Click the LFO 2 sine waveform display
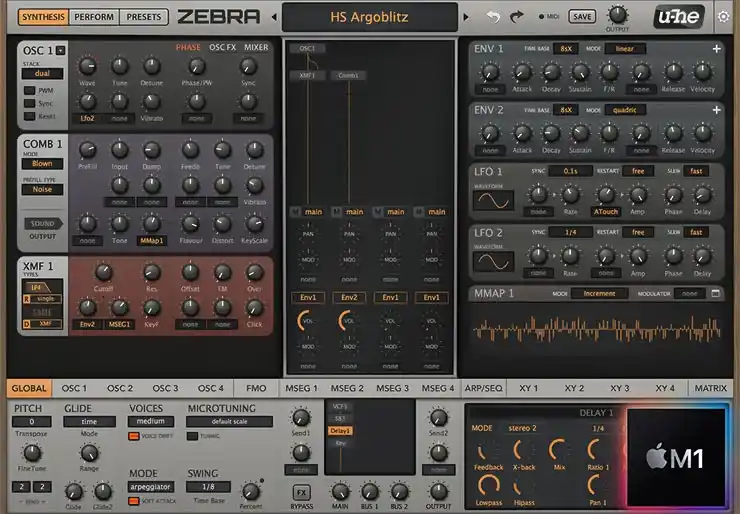This screenshot has height=514, width=740. click(493, 262)
